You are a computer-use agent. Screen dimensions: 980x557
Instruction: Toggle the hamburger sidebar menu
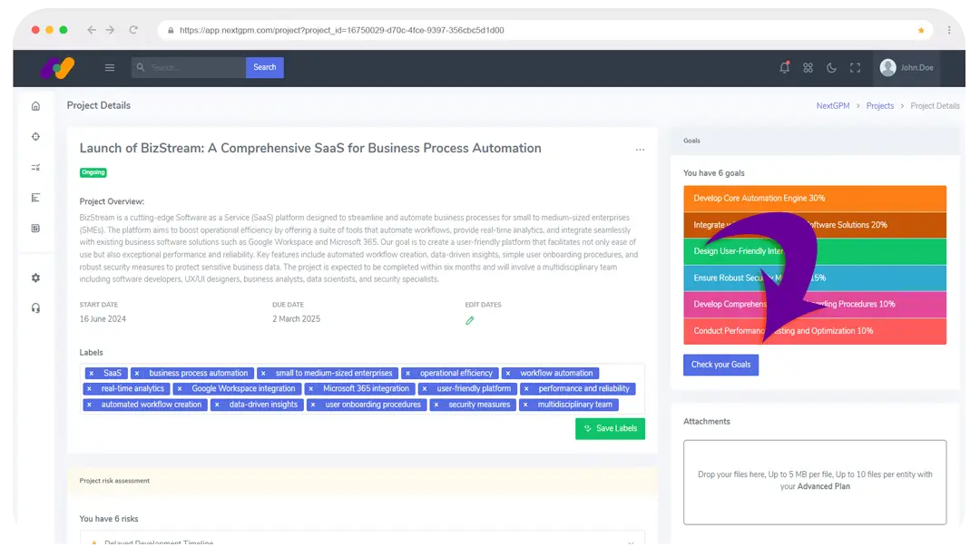pos(110,67)
